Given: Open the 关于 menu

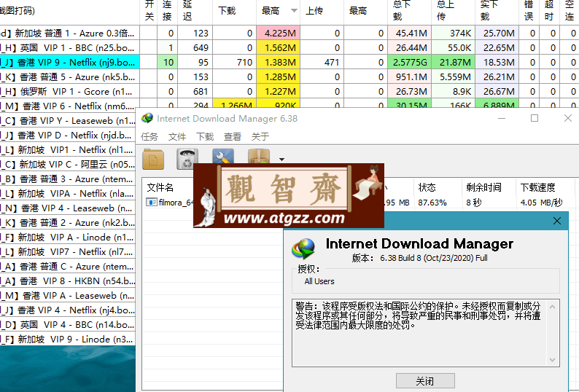Looking at the screenshot, I should 260,136.
